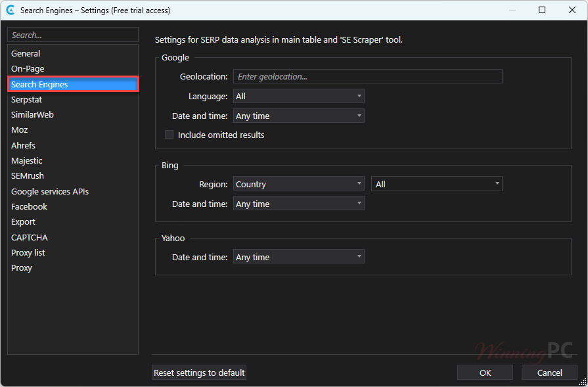The width and height of the screenshot is (588, 387).
Task: Confirm settings with the OK button
Action: click(485, 373)
